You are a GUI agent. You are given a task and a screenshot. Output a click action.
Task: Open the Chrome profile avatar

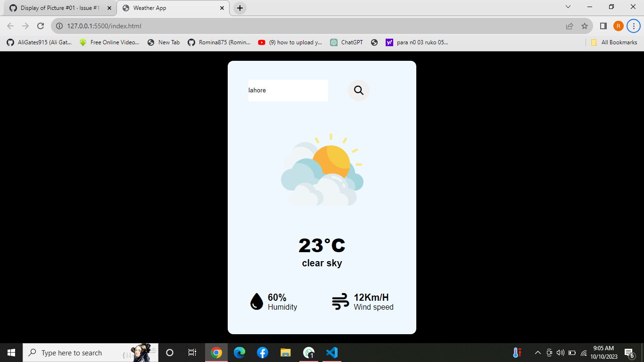click(x=618, y=26)
